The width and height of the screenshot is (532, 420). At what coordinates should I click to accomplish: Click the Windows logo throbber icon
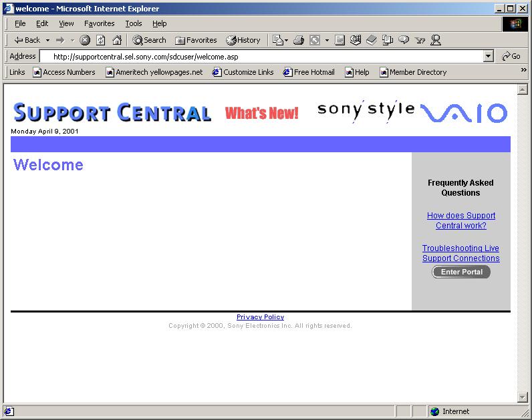click(515, 24)
